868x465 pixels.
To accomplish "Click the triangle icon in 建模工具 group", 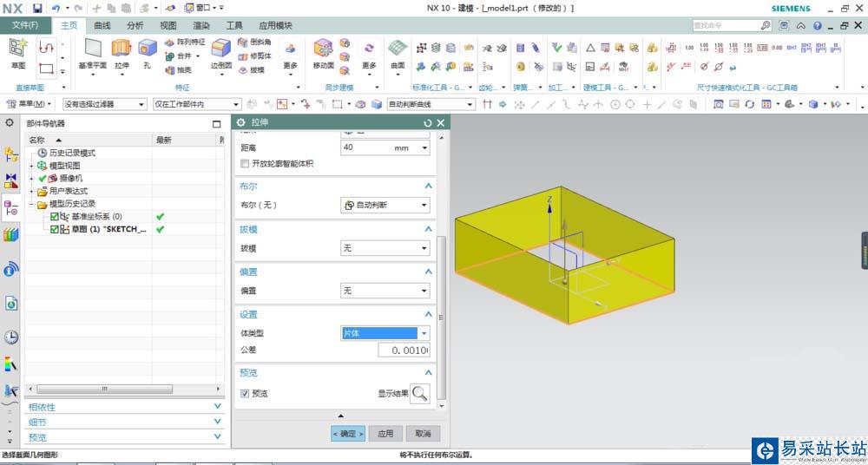I will pyautogui.click(x=590, y=48).
